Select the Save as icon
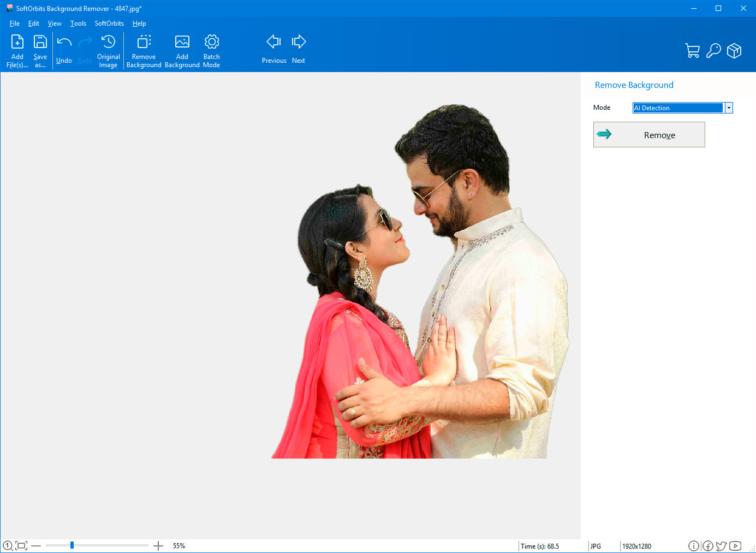 pyautogui.click(x=40, y=41)
